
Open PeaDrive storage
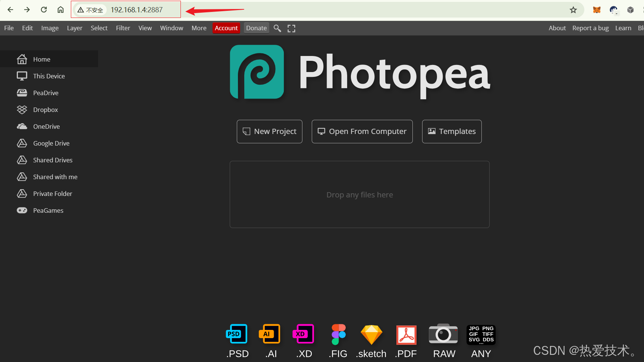49,93
